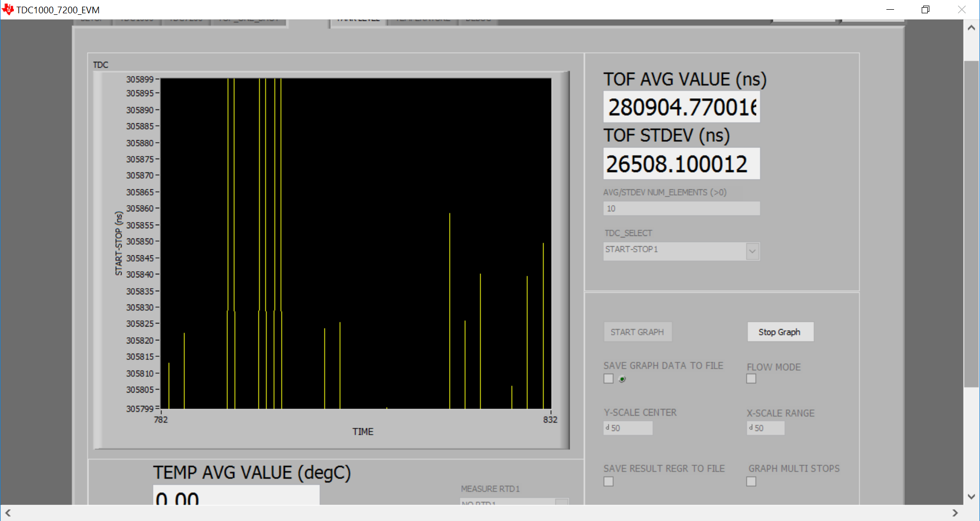Click the left arrow of the horizontal scrollbar
This screenshot has width=980, height=521.
[x=8, y=513]
